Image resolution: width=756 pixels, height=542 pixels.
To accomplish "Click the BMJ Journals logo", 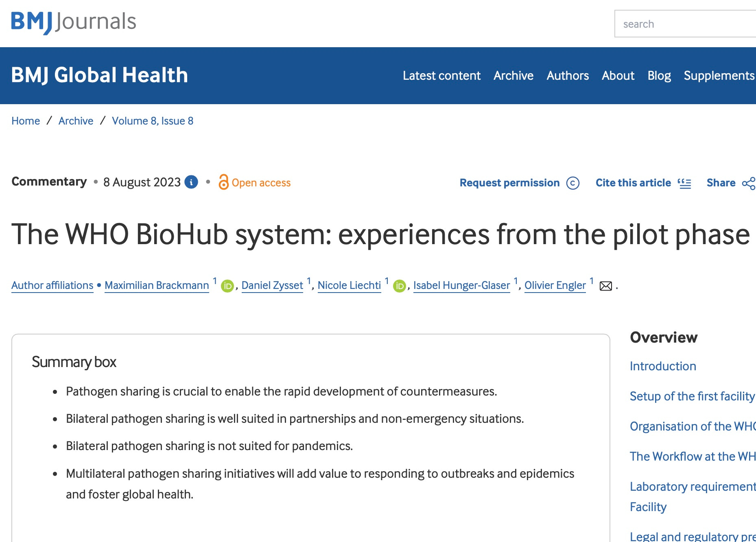I will point(74,22).
